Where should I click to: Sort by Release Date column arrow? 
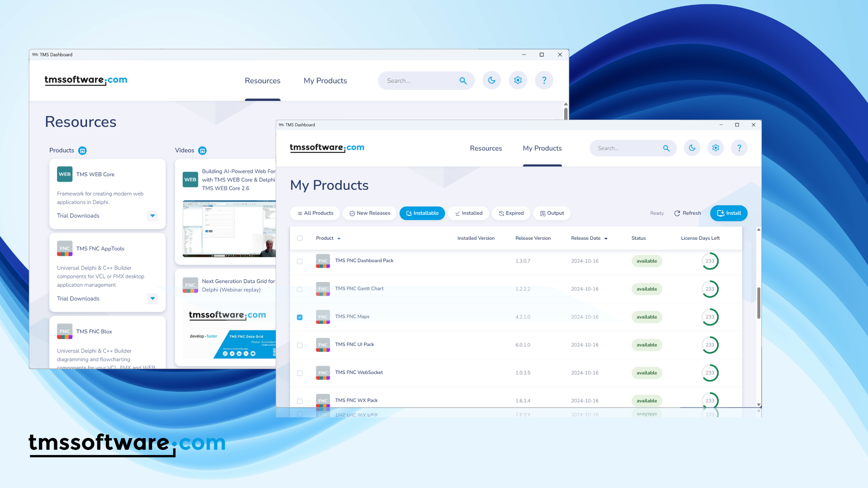(606, 239)
